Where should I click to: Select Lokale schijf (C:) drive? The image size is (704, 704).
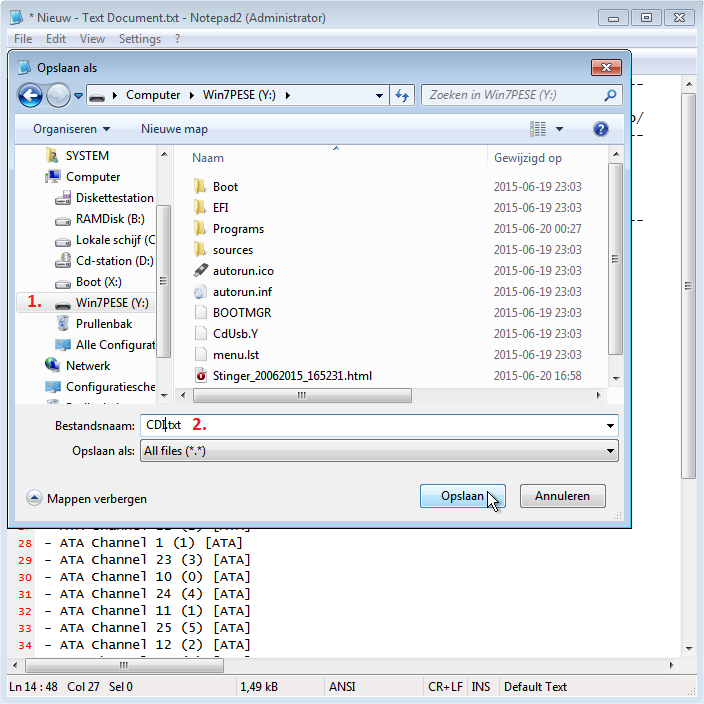click(115, 240)
